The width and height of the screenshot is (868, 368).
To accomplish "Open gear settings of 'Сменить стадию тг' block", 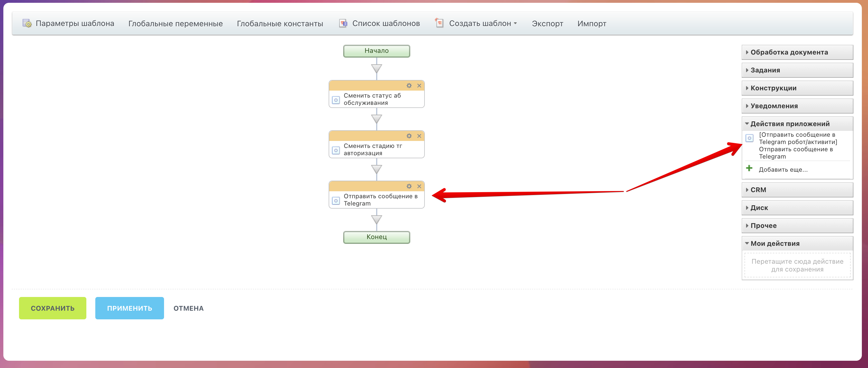I will point(409,136).
